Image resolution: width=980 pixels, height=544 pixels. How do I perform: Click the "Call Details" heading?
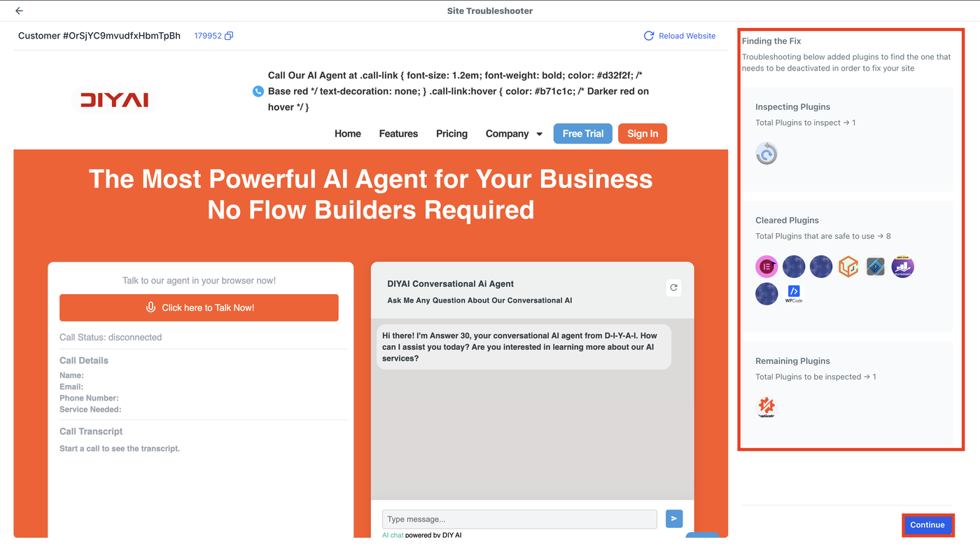coord(84,361)
